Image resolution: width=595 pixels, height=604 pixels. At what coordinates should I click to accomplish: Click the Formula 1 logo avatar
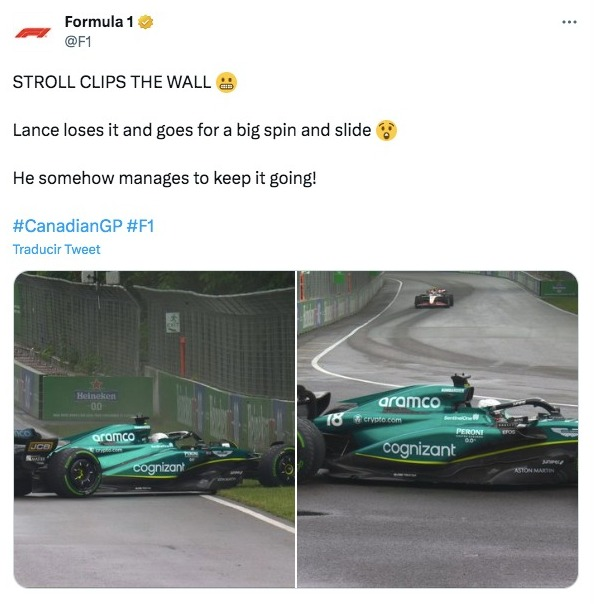[33, 32]
